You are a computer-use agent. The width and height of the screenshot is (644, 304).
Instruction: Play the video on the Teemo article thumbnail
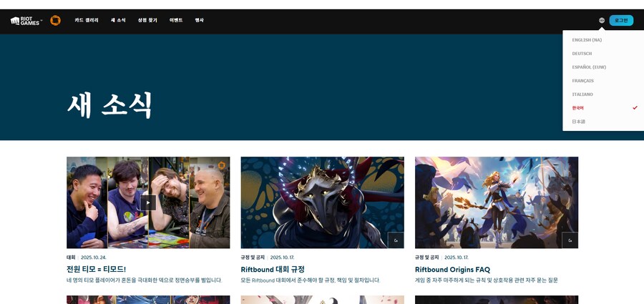point(148,202)
